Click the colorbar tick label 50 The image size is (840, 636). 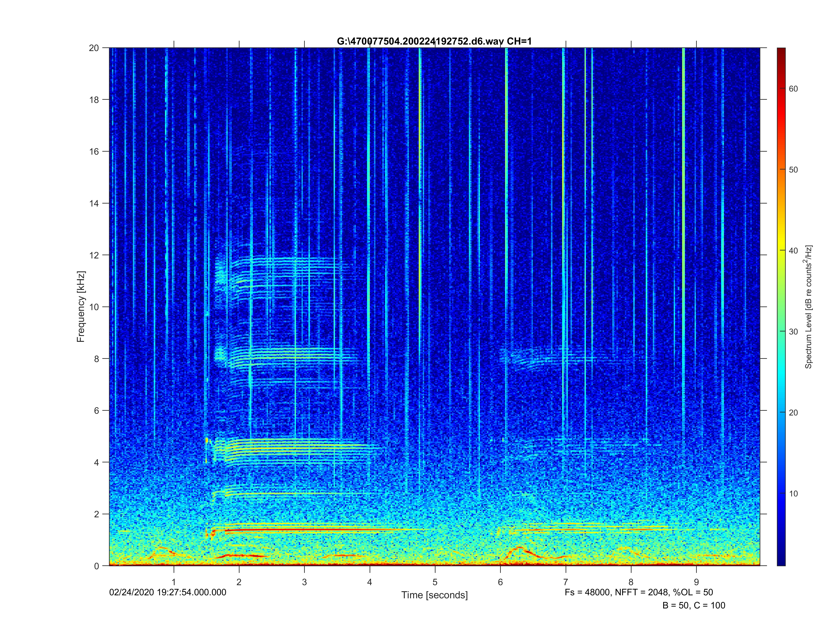pos(793,170)
